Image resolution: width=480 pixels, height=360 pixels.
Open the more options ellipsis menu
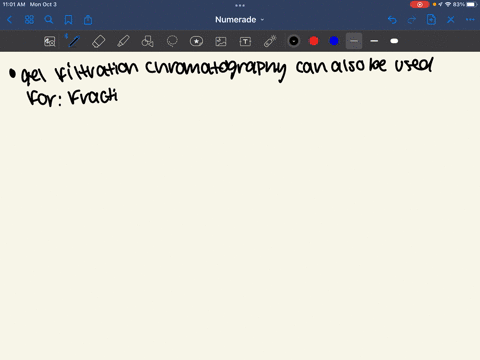pos(470,20)
